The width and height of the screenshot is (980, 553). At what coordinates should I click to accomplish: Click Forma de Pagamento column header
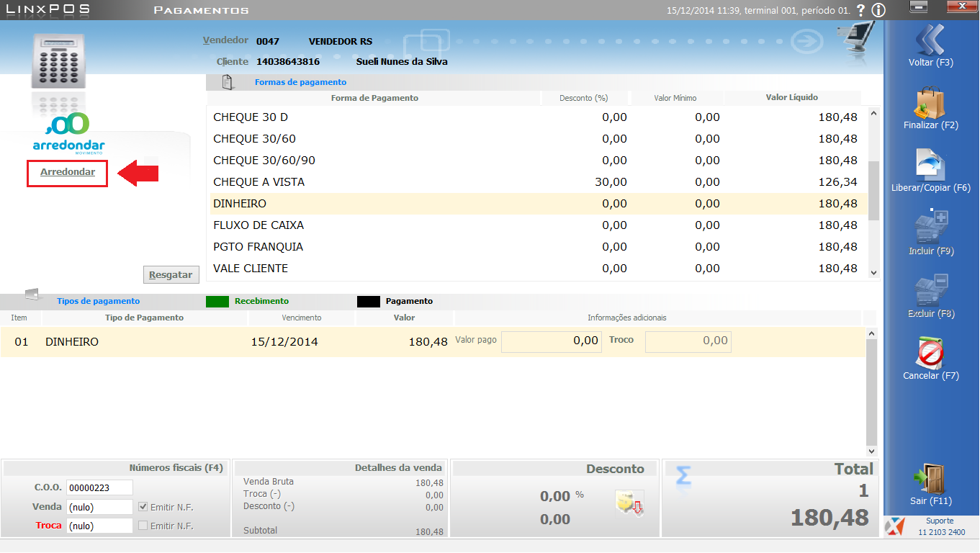tap(374, 98)
